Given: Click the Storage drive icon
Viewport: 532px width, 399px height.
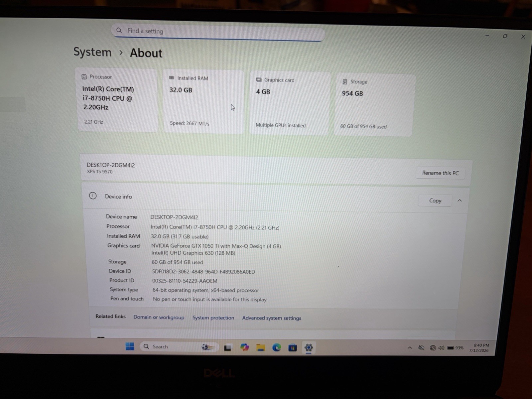Looking at the screenshot, I should (x=345, y=82).
